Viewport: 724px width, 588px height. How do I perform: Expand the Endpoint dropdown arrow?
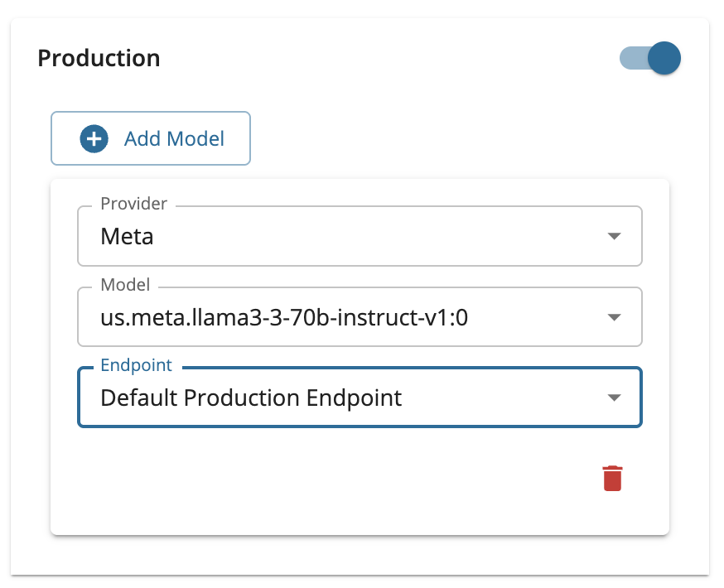pyautogui.click(x=614, y=398)
